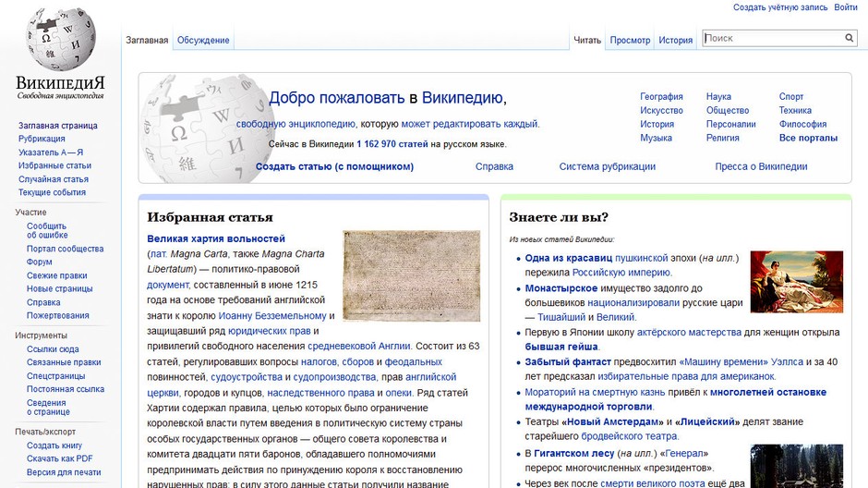This screenshot has width=868, height=488.
Task: Click the Войти login link
Action: [x=846, y=7]
